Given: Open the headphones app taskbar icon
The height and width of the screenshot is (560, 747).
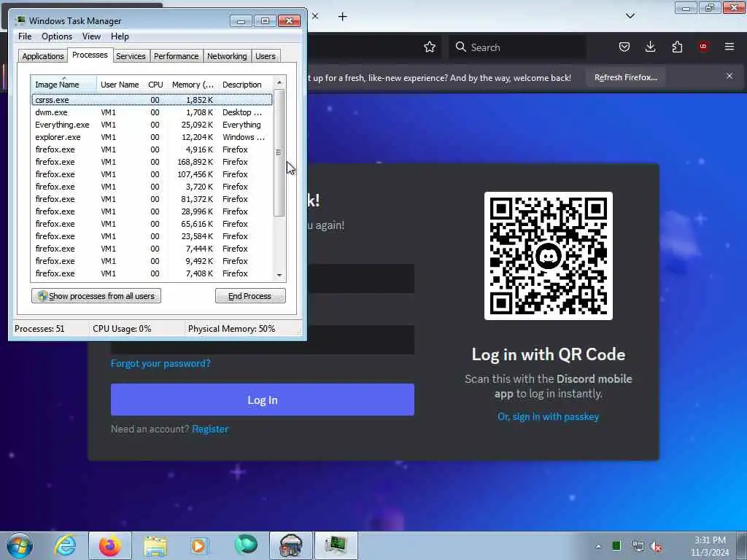Looking at the screenshot, I should pos(290,545).
